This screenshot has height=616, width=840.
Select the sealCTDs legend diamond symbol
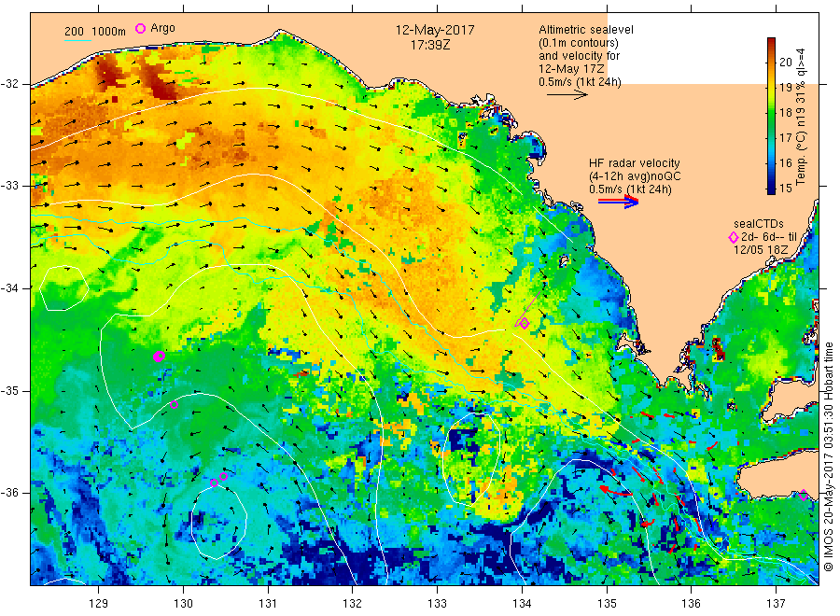[x=734, y=237]
